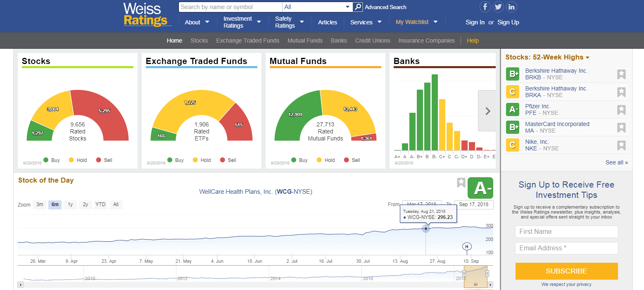Set chart zoom to 3m
Image resolution: width=644 pixels, height=290 pixels.
pos(40,204)
